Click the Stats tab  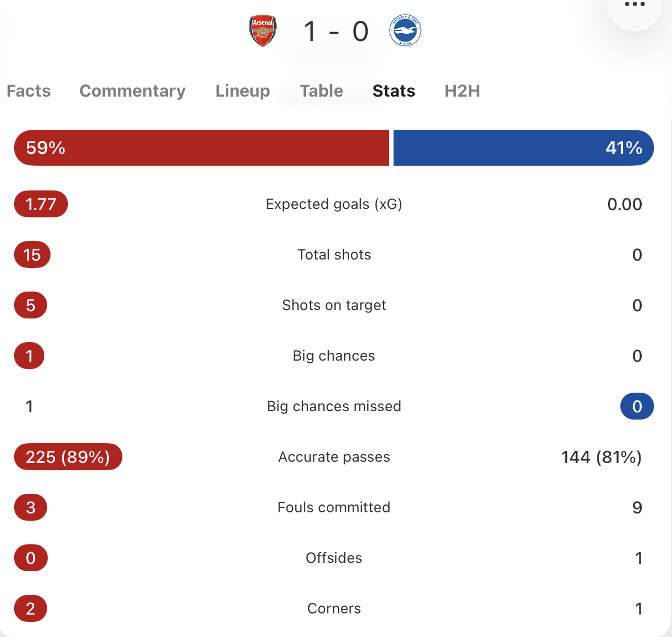394,91
